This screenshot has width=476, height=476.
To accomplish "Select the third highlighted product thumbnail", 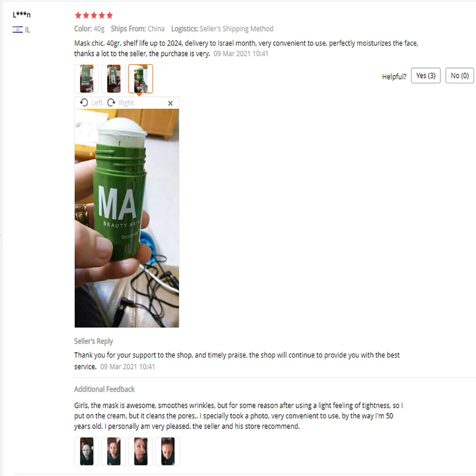I will click(x=140, y=79).
